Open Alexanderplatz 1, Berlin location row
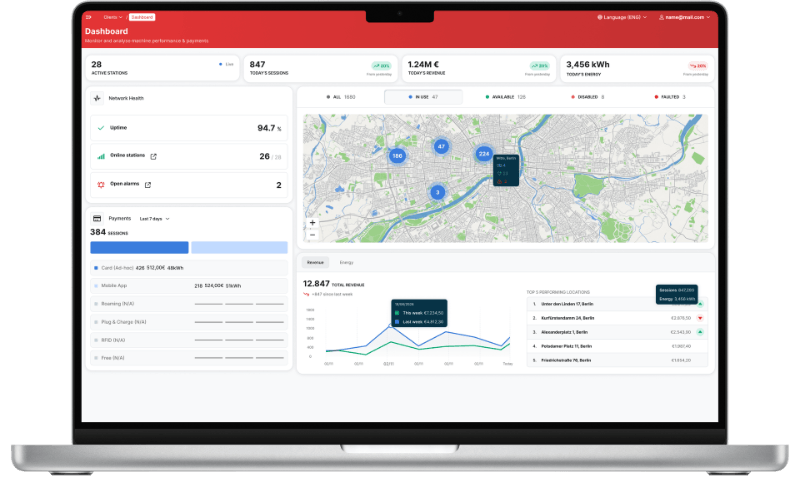The image size is (800, 480). (x=617, y=332)
